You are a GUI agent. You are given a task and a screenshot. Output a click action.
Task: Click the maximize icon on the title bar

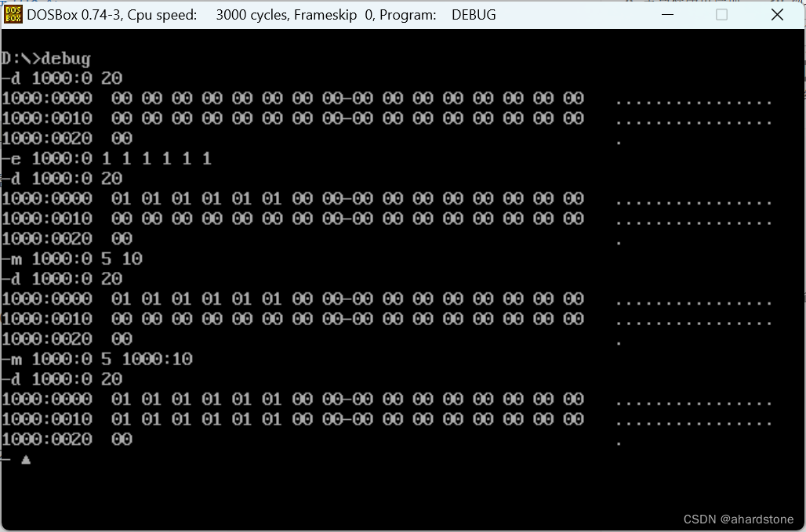(721, 14)
